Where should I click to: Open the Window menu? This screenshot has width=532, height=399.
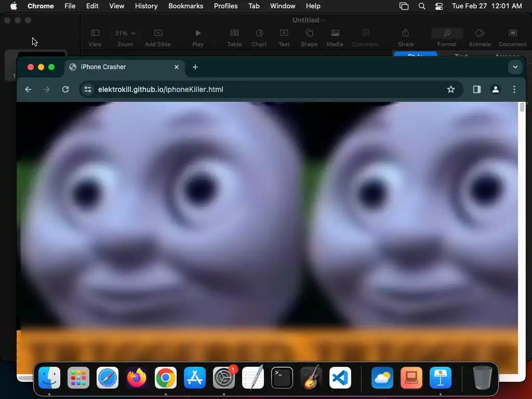point(283,6)
